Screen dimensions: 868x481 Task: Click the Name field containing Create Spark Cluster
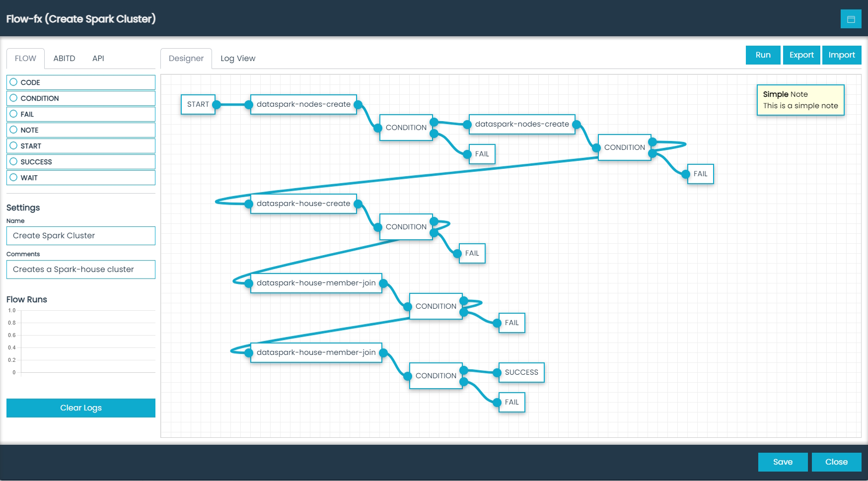80,235
